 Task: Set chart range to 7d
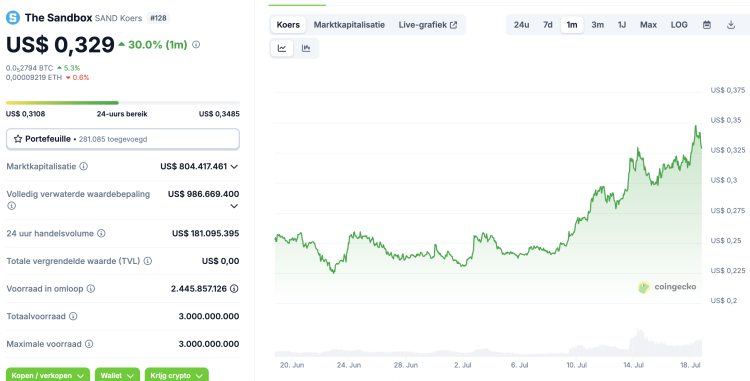548,25
